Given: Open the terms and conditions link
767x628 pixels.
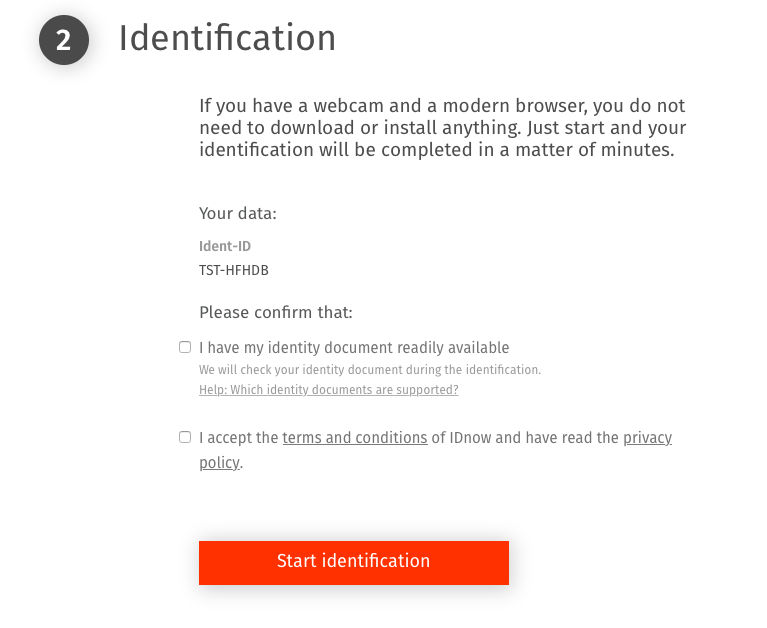Looking at the screenshot, I should 354,438.
